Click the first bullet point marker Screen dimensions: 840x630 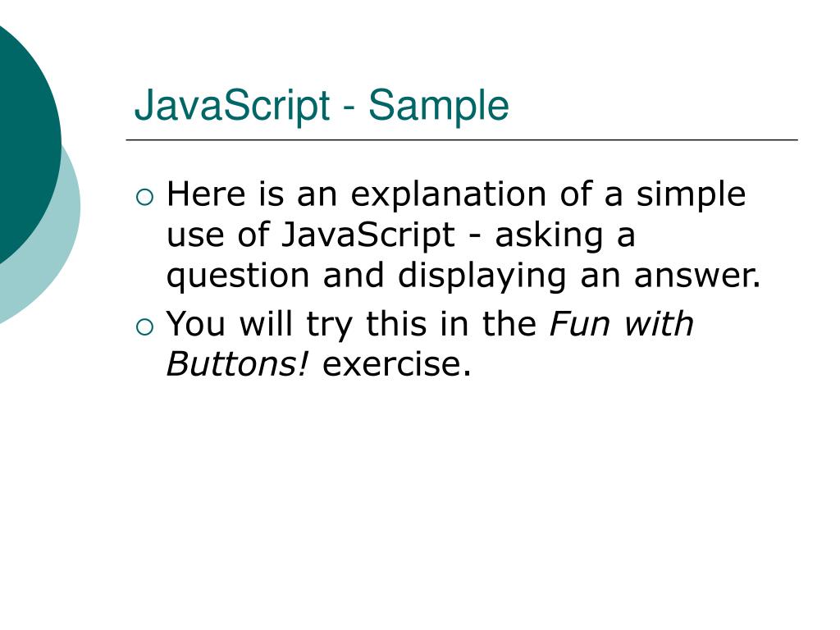coord(144,197)
